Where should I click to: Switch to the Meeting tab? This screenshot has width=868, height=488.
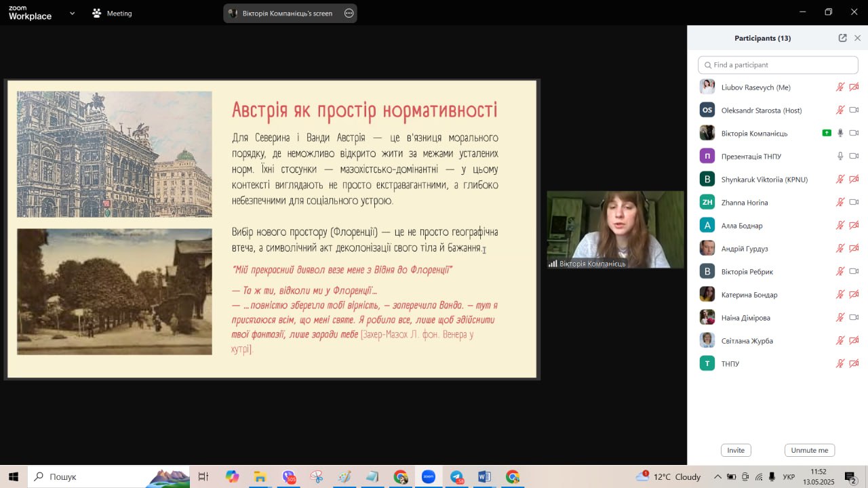click(113, 13)
